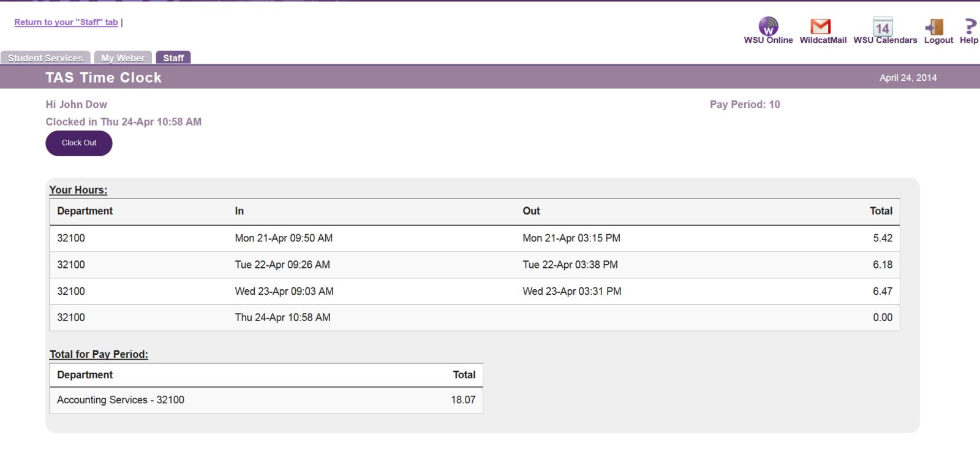
Task: Switch to the Student Services tab
Action: pyautogui.click(x=45, y=58)
